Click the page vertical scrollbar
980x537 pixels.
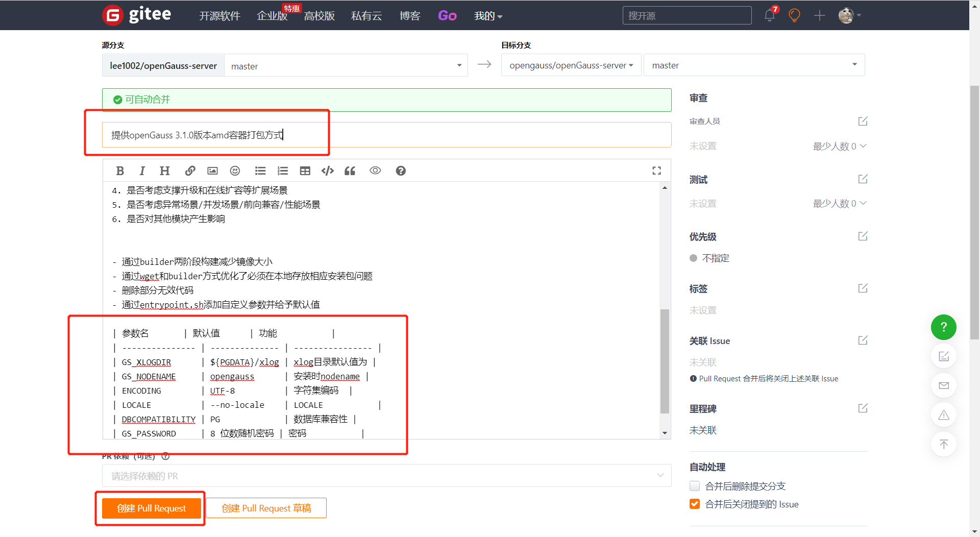(974, 212)
